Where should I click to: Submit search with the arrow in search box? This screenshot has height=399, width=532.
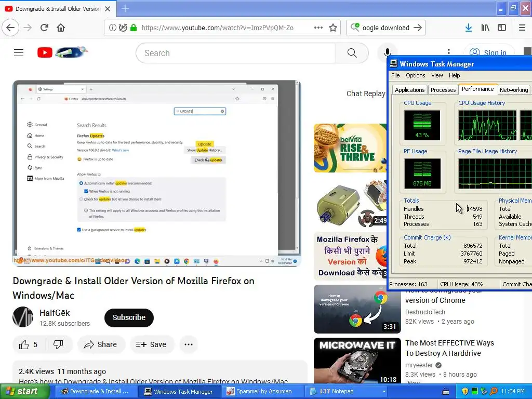tap(418, 28)
